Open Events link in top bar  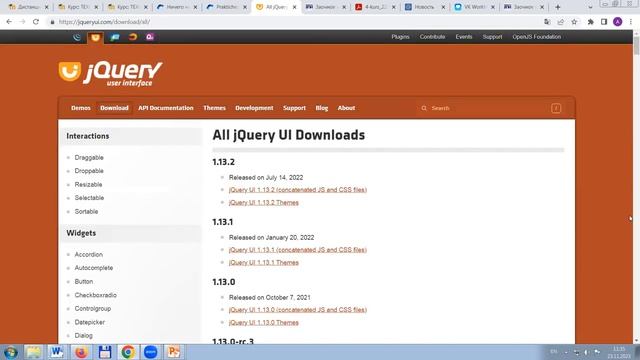pos(464,37)
